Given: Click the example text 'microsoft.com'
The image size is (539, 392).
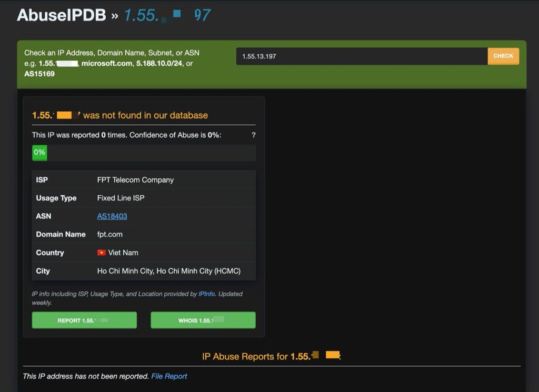Looking at the screenshot, I should click(106, 63).
